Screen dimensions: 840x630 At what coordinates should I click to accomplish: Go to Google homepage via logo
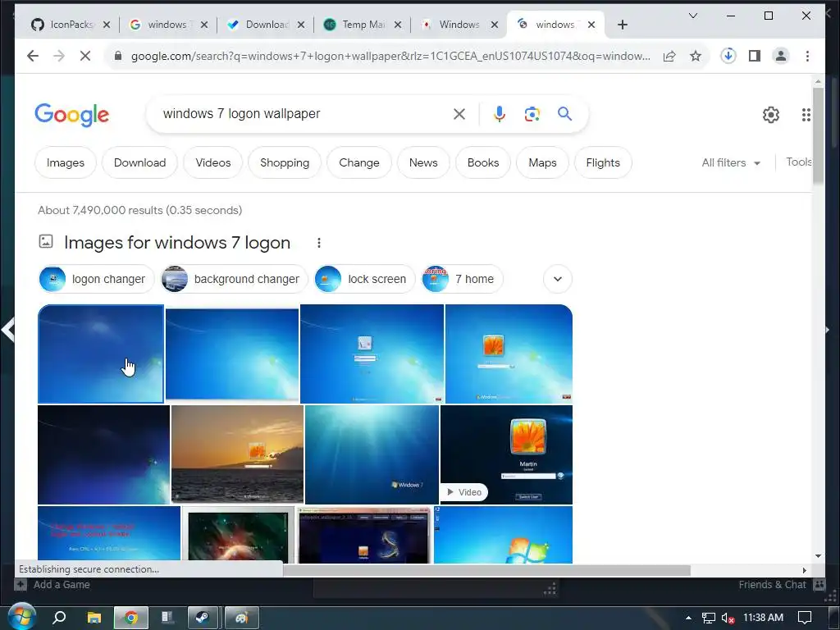click(x=72, y=115)
